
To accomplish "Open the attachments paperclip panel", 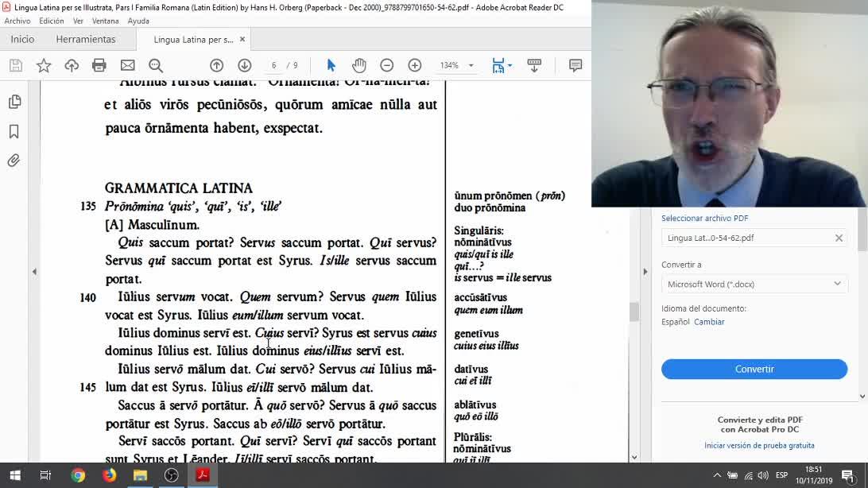I will (14, 161).
